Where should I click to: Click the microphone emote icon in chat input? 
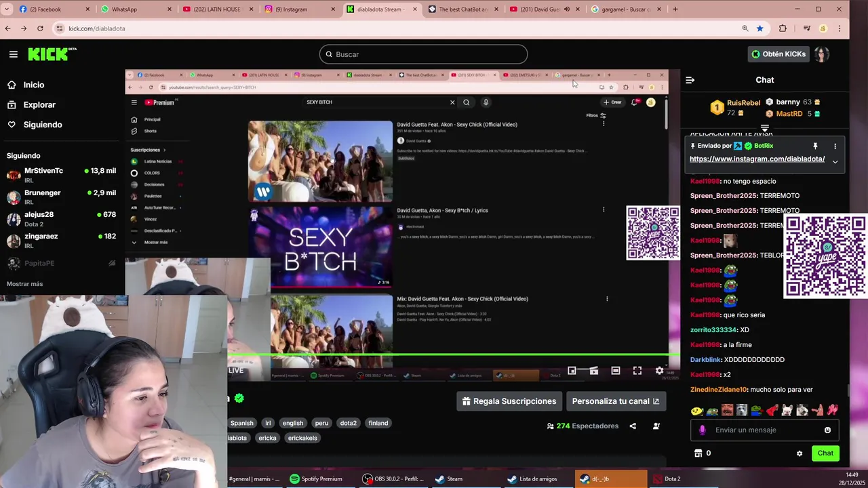[702, 430]
